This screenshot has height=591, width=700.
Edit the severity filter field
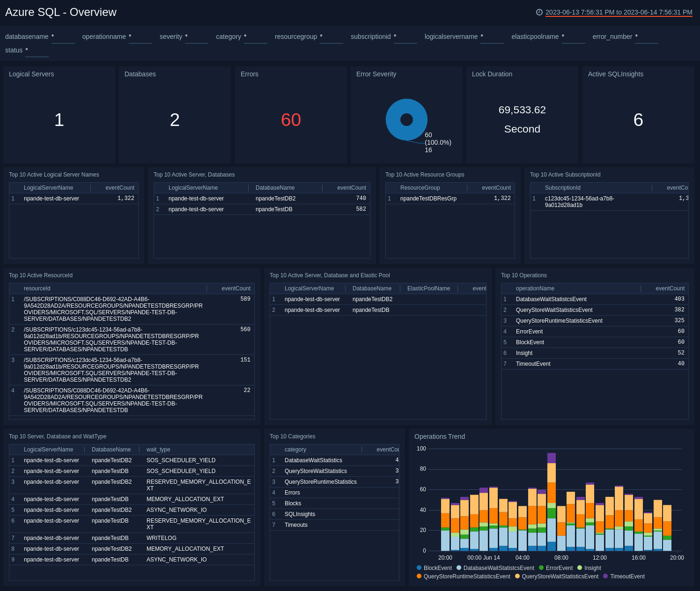[197, 37]
